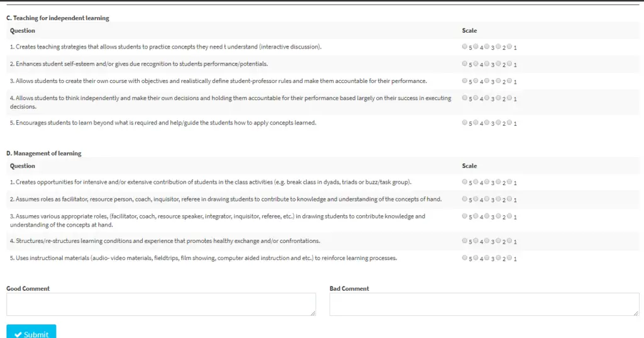Rate 3 for 'Creates opportunities for intensive' question
The height and width of the screenshot is (338, 644).
click(x=487, y=182)
